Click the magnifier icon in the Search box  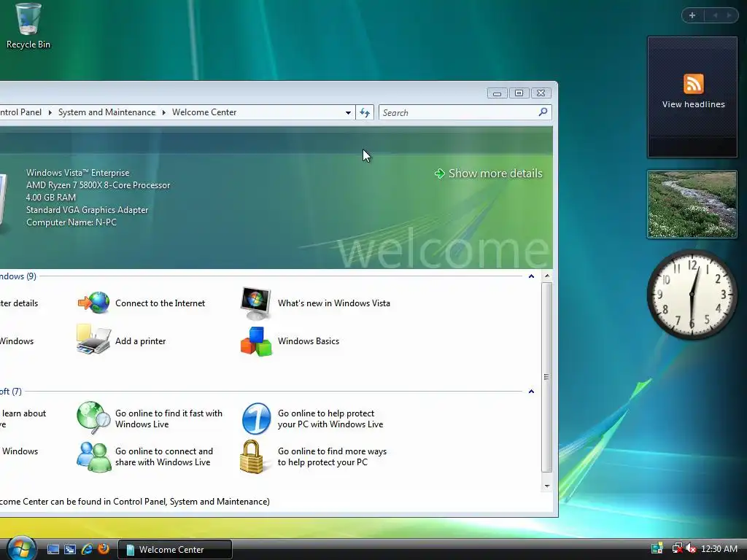click(x=543, y=112)
